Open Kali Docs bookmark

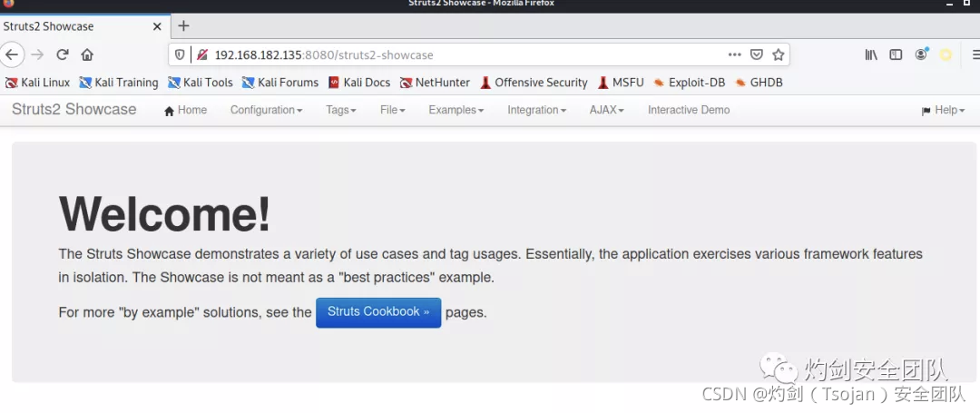pos(359,83)
